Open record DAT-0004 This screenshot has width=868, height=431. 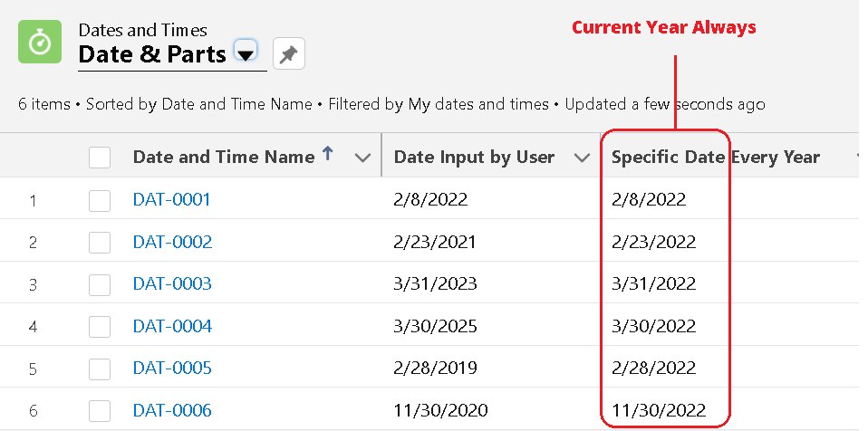click(x=172, y=326)
